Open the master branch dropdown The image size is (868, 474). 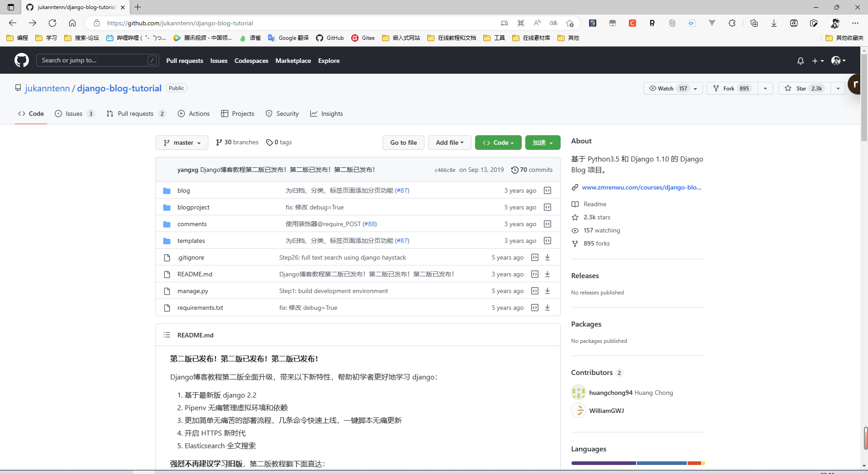point(182,142)
